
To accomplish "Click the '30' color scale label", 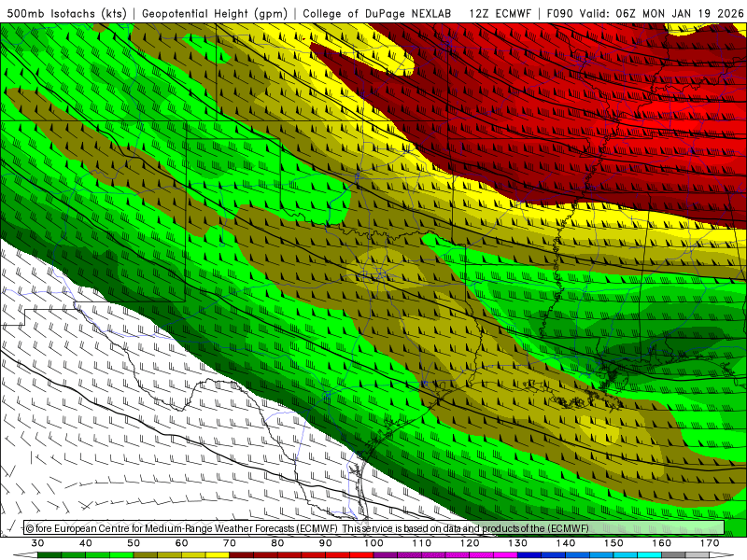I will (37, 543).
